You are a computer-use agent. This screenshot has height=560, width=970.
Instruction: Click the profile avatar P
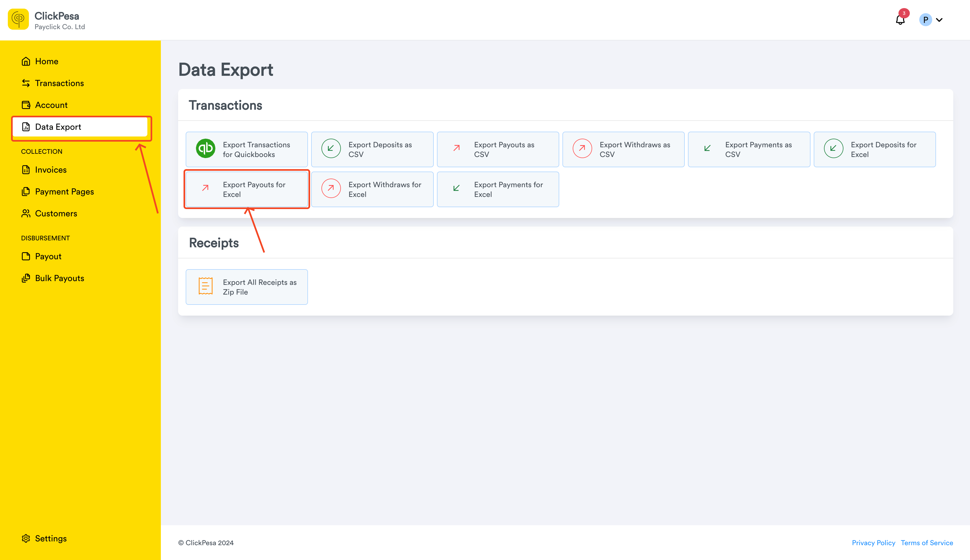925,20
